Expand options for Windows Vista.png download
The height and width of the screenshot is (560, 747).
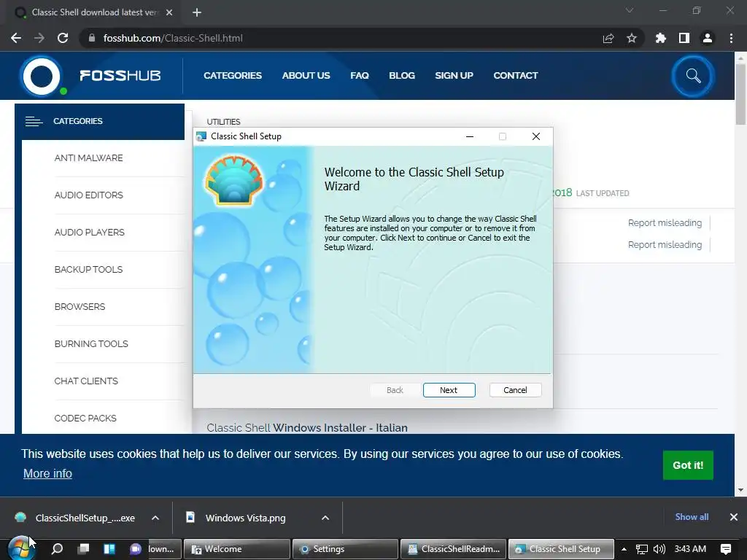[x=325, y=518]
